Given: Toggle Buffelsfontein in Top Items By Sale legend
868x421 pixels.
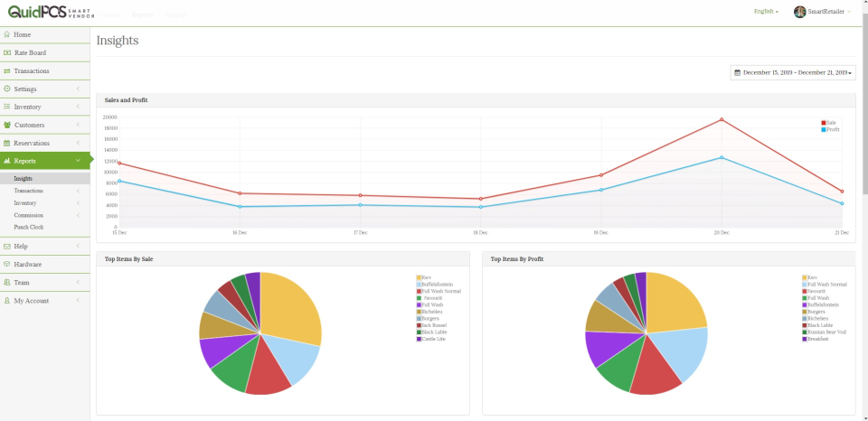Looking at the screenshot, I should [435, 285].
